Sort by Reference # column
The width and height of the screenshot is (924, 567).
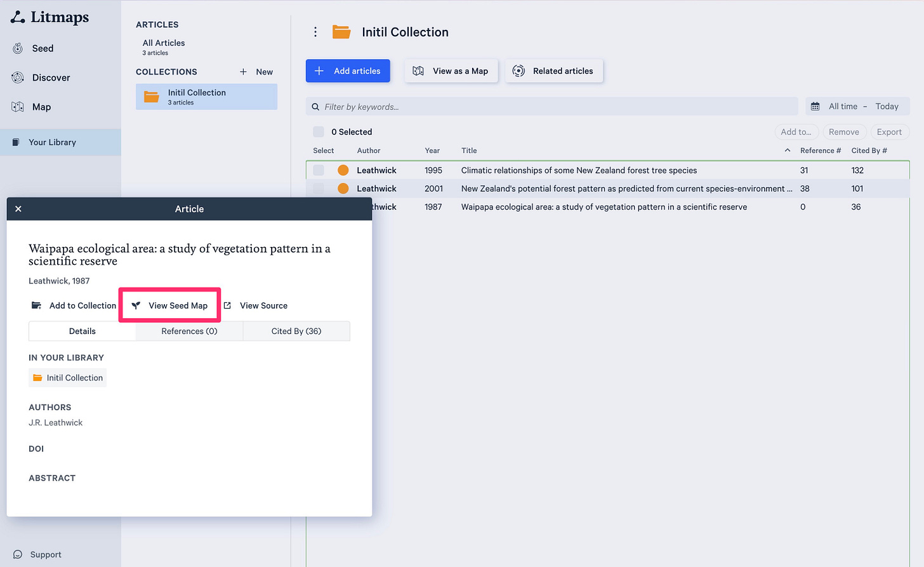click(820, 150)
